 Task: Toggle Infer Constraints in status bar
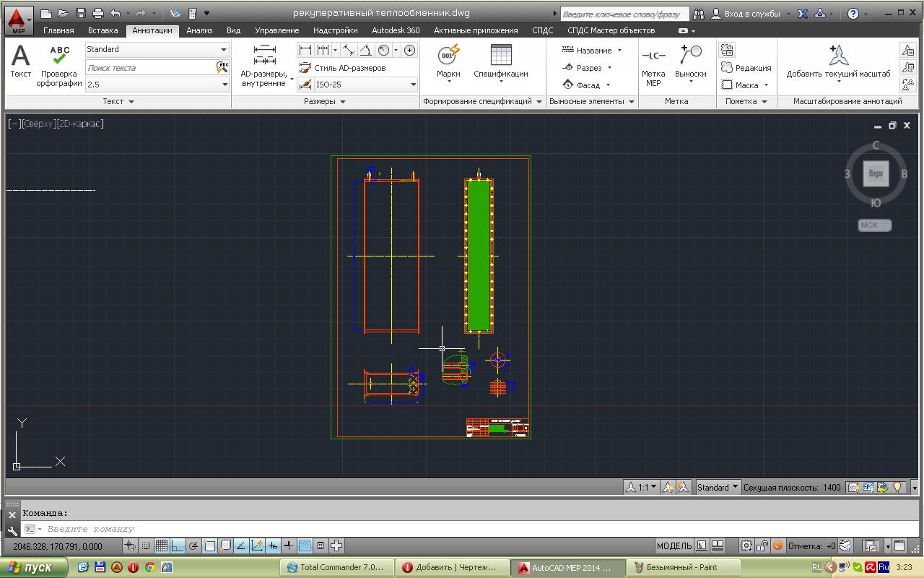pos(130,545)
